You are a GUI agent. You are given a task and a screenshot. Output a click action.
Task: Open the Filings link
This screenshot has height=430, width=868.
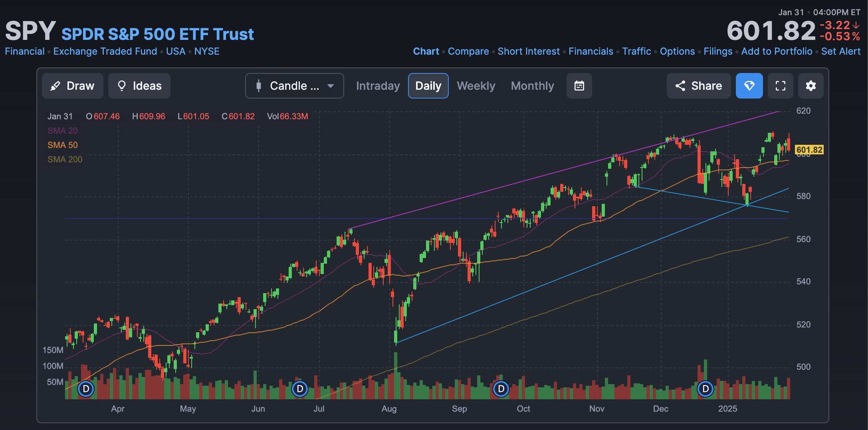coord(718,51)
